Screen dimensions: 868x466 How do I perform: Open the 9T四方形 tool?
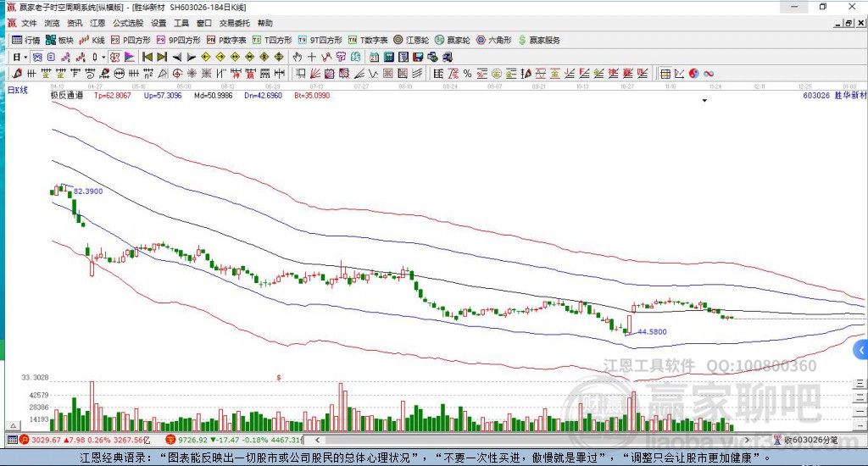tap(320, 40)
